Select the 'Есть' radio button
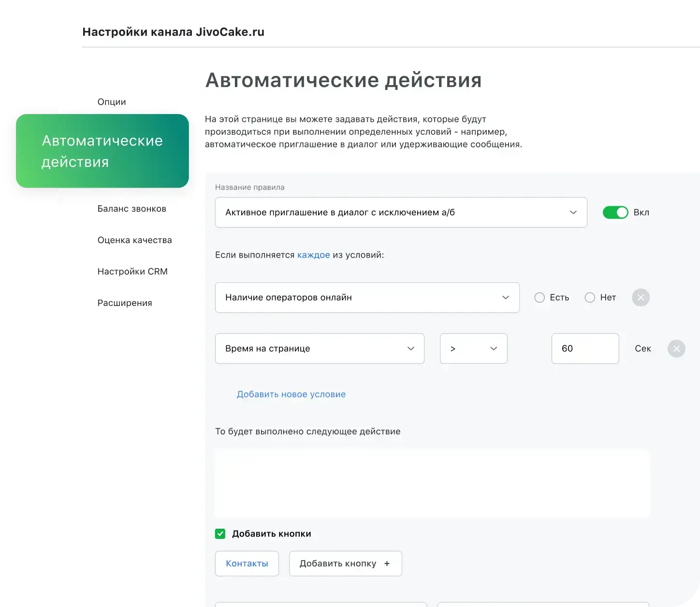 (540, 297)
